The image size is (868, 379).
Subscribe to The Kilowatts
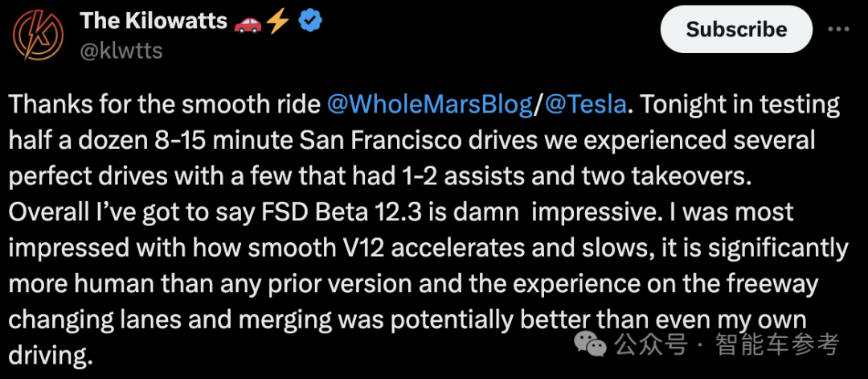point(736,29)
